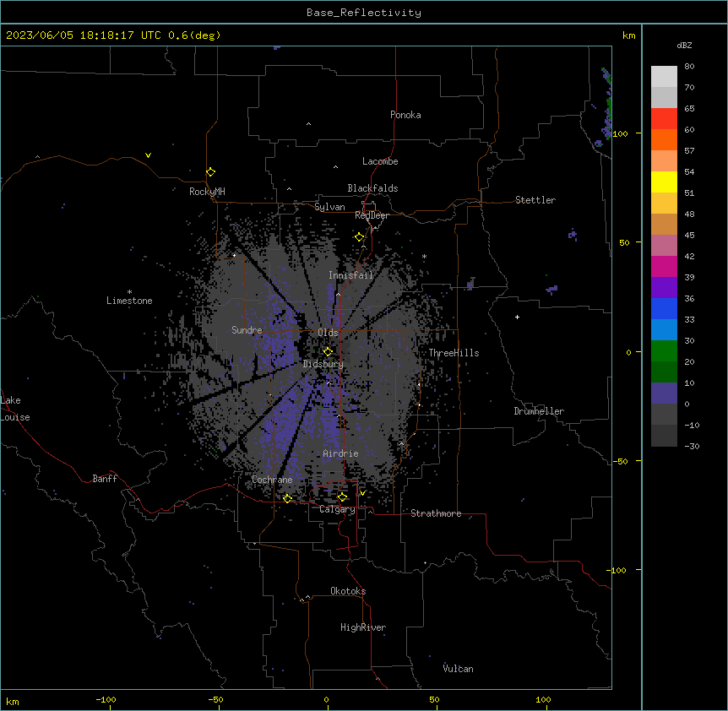Select the Olds label

[328, 333]
